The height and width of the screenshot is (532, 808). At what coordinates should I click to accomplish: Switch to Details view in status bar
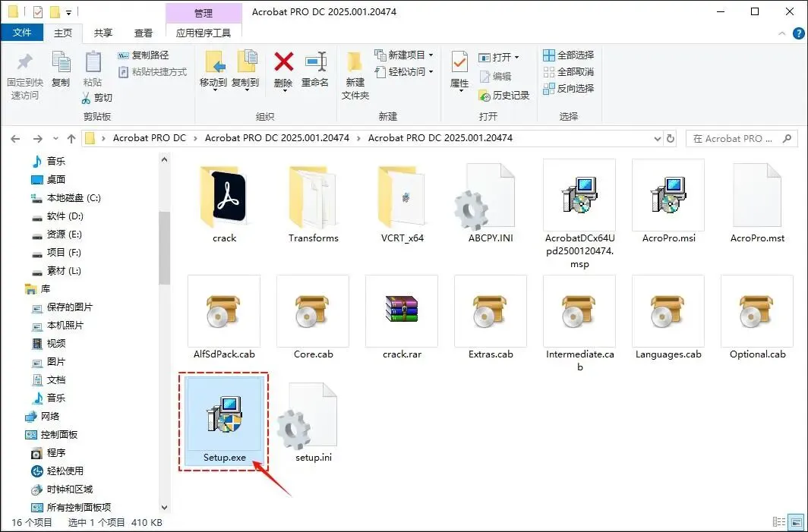pyautogui.click(x=780, y=522)
